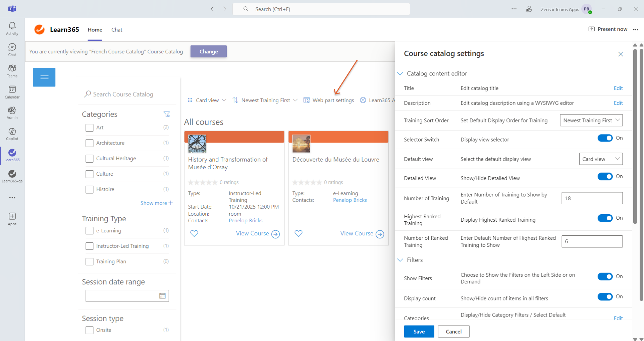The image size is (644, 341).
Task: Open the Calendar app in sidebar
Action: (x=12, y=92)
